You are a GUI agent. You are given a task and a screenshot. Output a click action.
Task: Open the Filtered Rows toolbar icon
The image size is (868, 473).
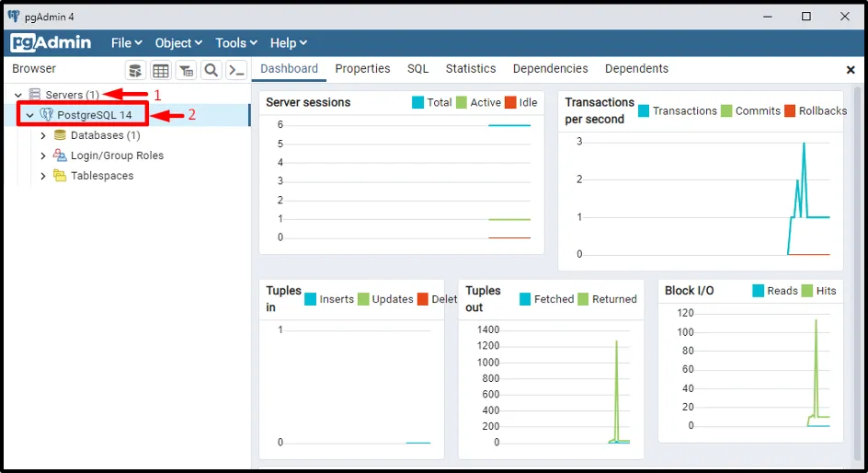point(186,71)
